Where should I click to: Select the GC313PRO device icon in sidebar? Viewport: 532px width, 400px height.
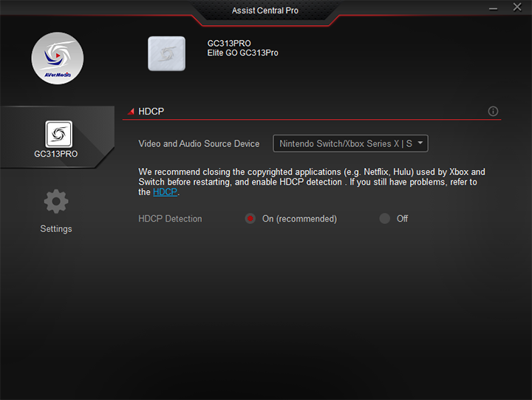tap(57, 134)
